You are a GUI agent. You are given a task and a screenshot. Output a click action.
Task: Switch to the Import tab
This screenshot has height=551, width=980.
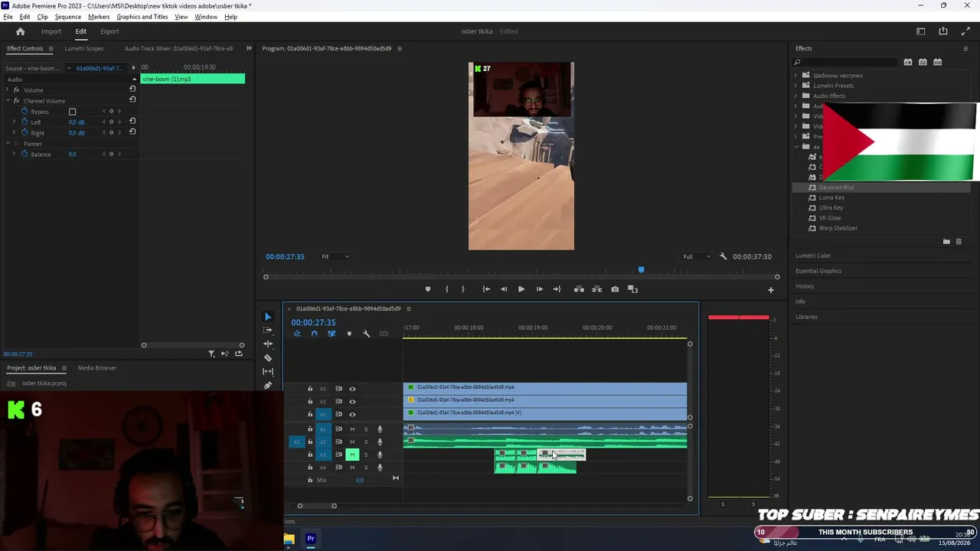(51, 31)
